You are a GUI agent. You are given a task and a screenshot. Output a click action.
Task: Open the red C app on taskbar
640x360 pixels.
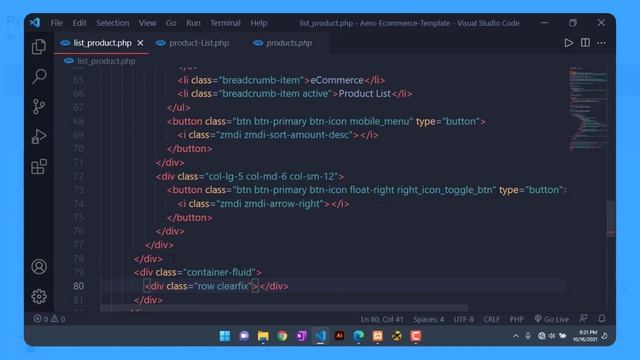click(x=416, y=336)
